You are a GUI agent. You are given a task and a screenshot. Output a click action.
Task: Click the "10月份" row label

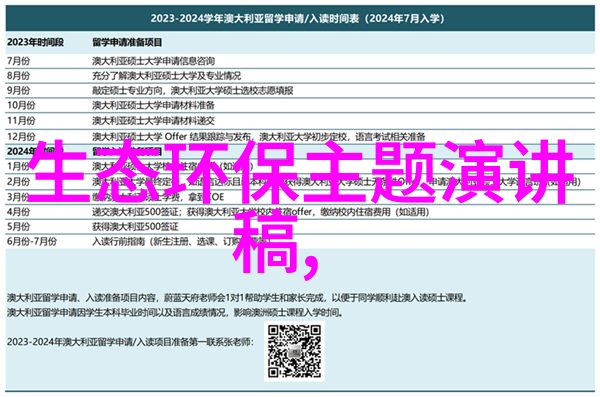point(21,105)
